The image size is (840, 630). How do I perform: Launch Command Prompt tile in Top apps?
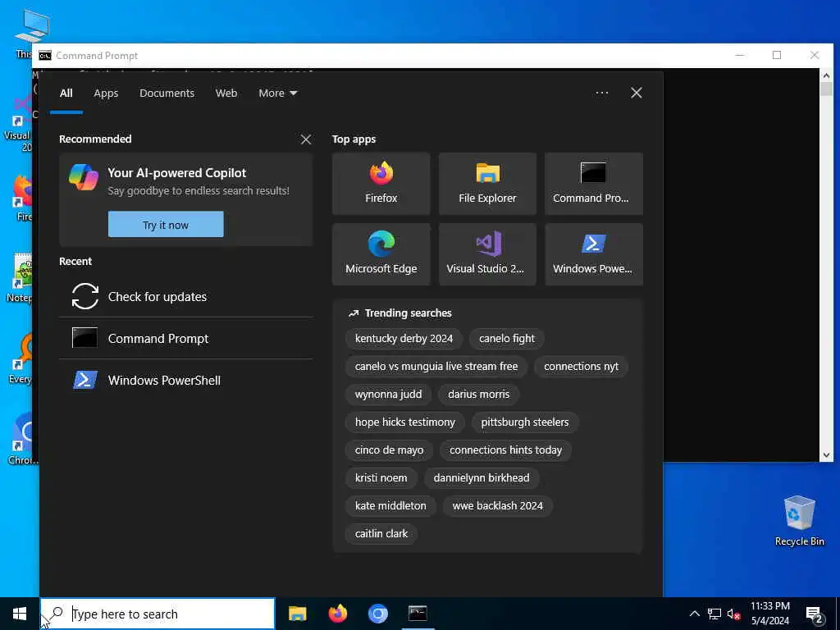point(594,184)
